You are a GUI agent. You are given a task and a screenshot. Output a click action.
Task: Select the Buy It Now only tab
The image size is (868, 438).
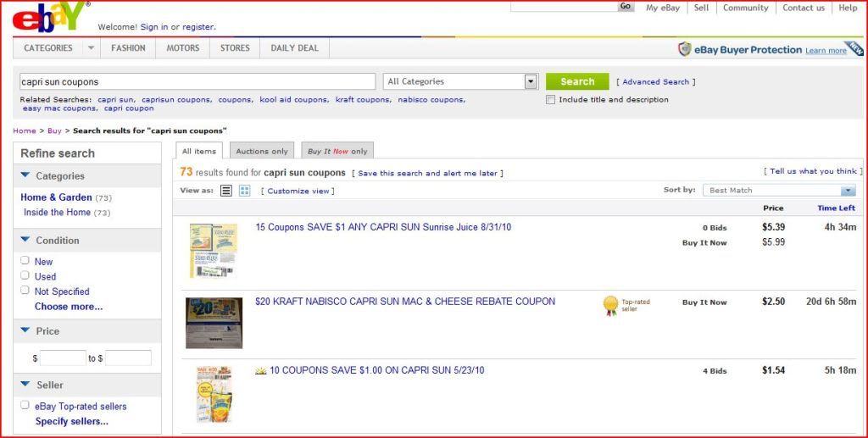[337, 151]
